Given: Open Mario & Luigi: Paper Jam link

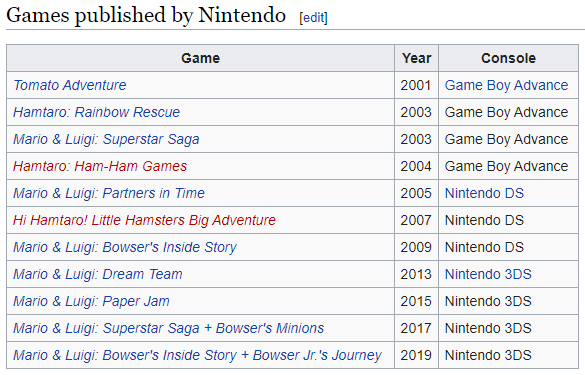Looking at the screenshot, I should [x=91, y=301].
